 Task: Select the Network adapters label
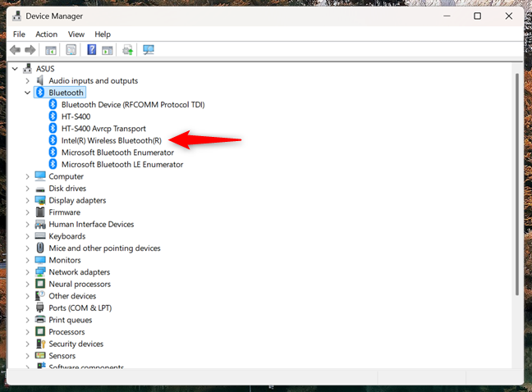80,271
